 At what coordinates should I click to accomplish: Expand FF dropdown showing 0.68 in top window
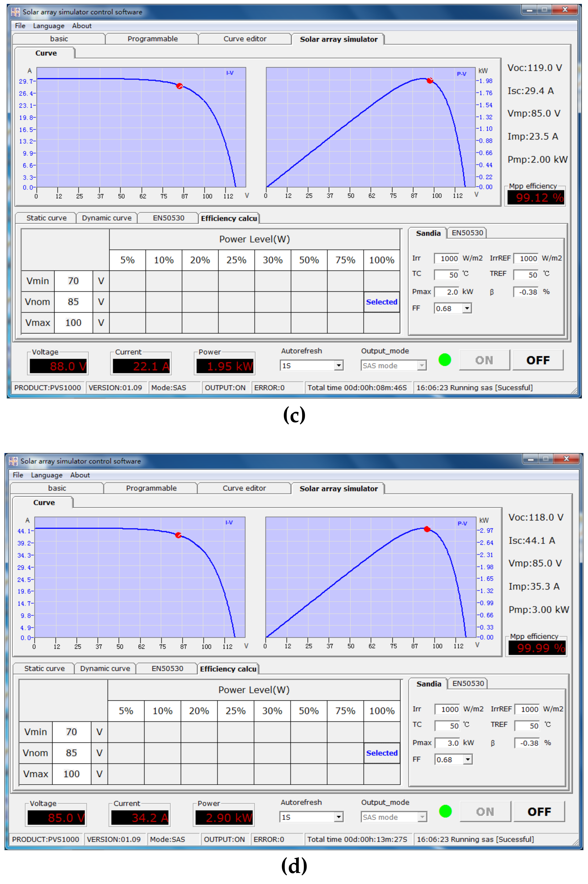coord(467,309)
